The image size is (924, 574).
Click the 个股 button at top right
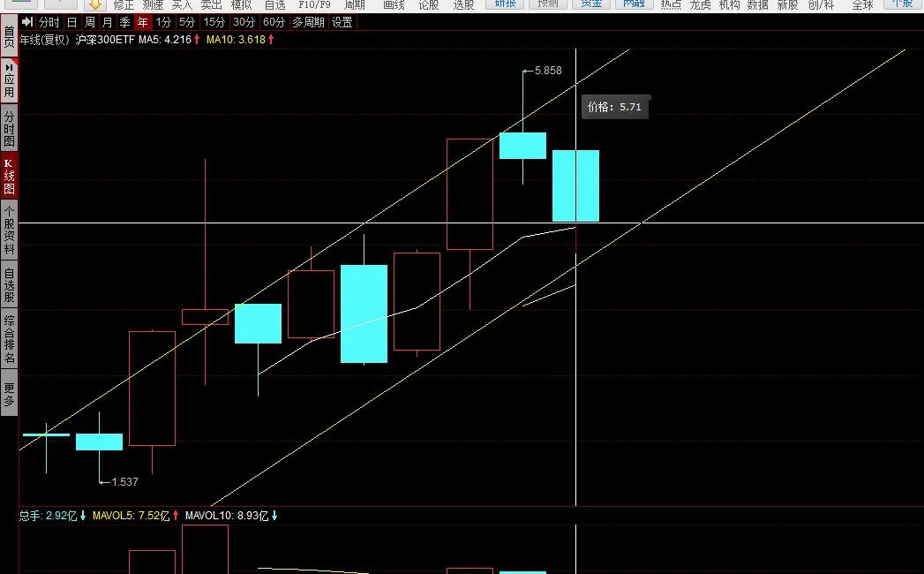coord(902,4)
